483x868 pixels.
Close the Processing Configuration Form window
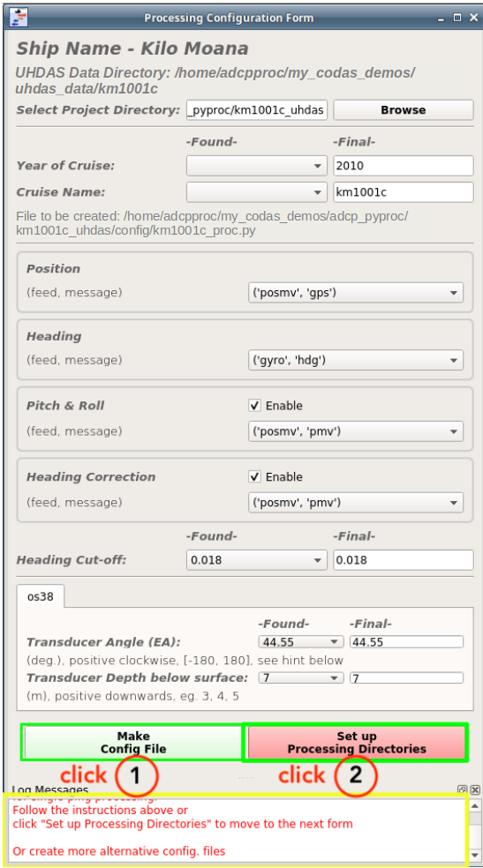[473, 18]
